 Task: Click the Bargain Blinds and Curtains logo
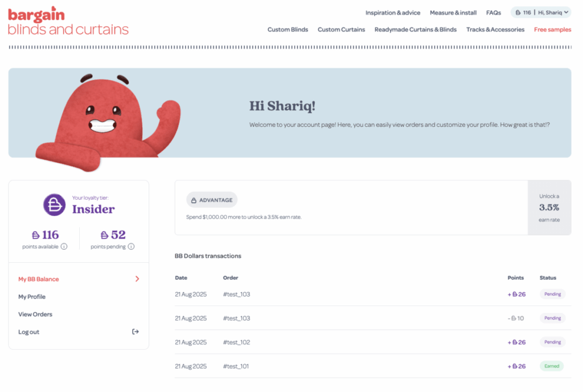(x=68, y=22)
